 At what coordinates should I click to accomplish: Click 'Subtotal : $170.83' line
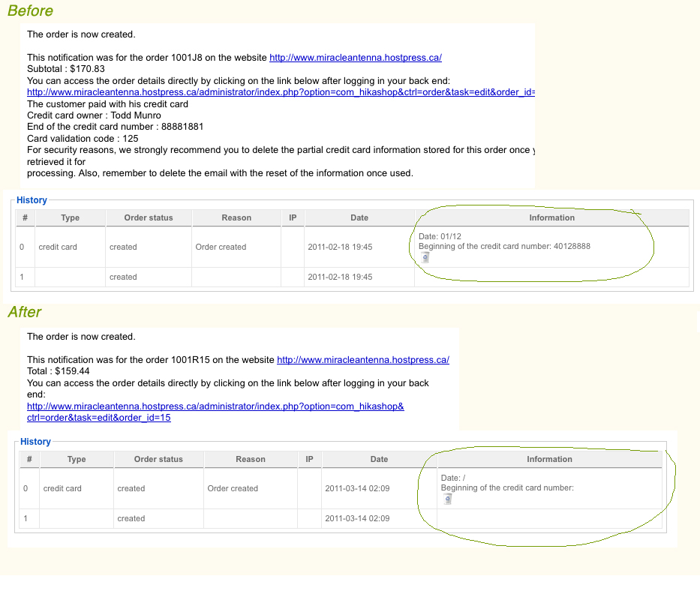pos(65,69)
